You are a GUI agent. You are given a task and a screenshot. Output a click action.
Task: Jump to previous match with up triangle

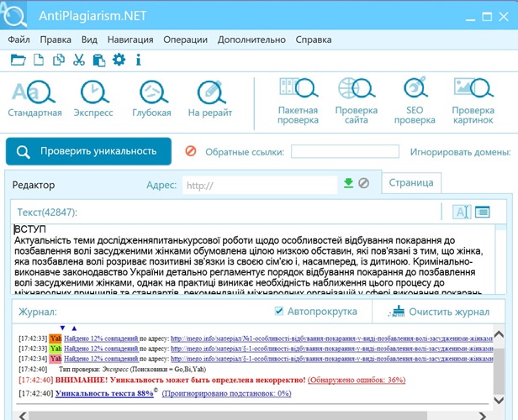click(x=74, y=328)
